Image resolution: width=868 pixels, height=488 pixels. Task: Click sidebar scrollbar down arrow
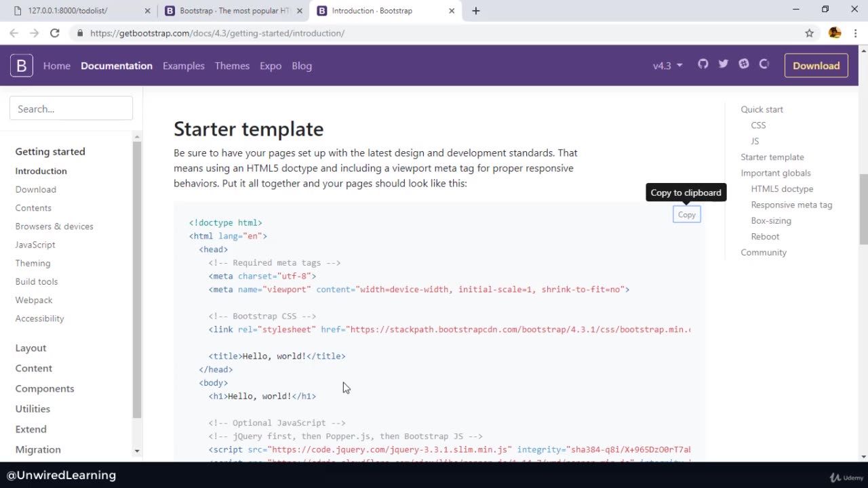pyautogui.click(x=137, y=451)
